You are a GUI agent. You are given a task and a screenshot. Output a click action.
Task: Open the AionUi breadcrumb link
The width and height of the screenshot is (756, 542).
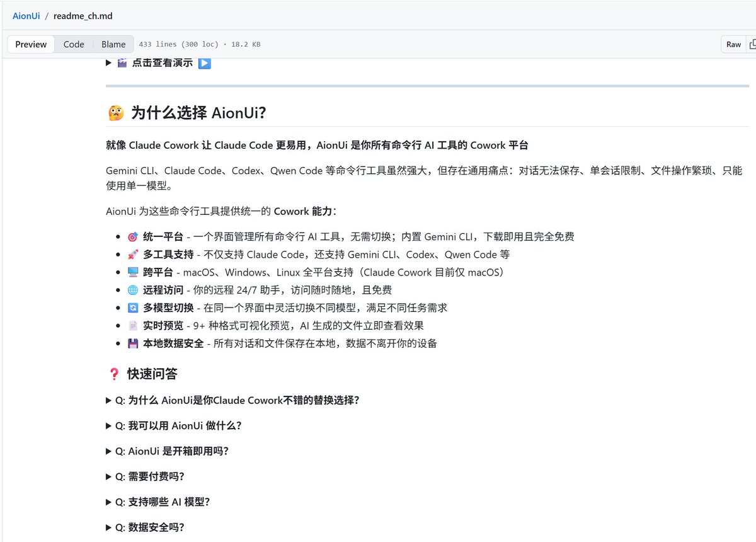[26, 16]
